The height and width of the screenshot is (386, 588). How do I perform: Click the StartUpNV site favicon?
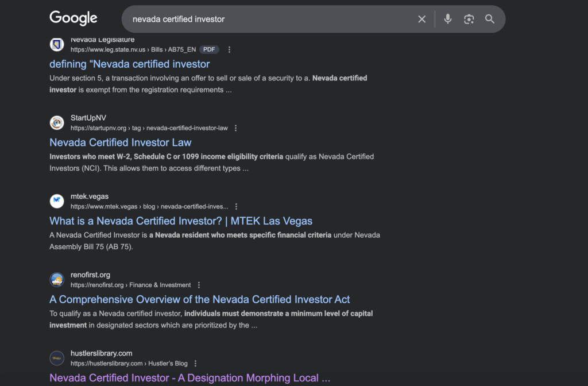[x=57, y=123]
